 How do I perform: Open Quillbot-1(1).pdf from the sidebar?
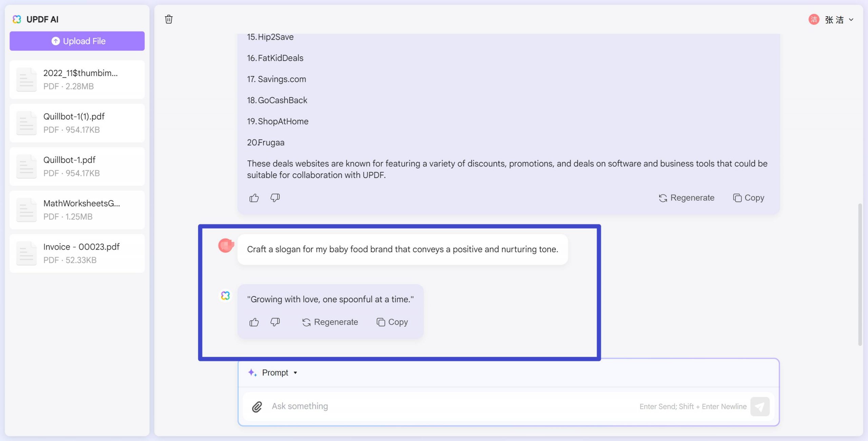pyautogui.click(x=77, y=123)
